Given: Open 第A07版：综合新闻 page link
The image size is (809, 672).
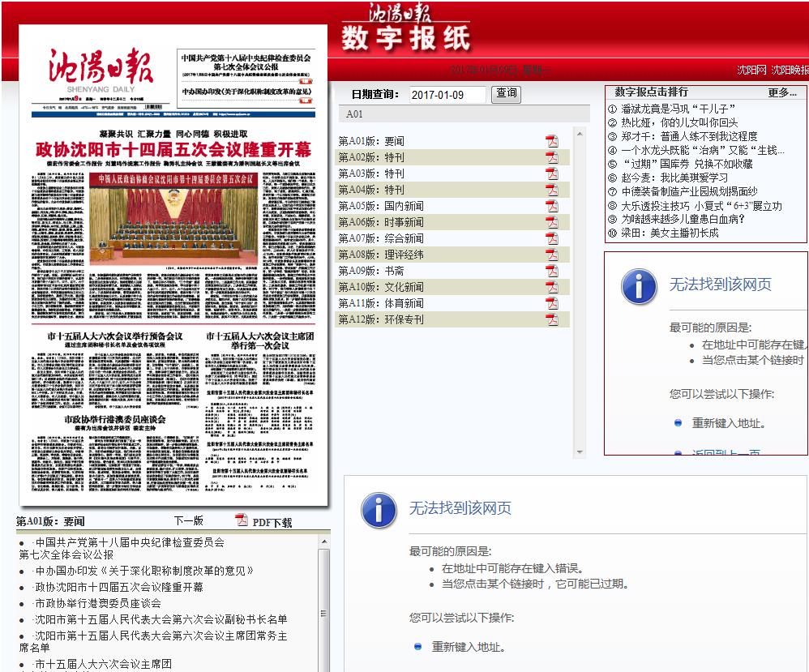Looking at the screenshot, I should [381, 238].
